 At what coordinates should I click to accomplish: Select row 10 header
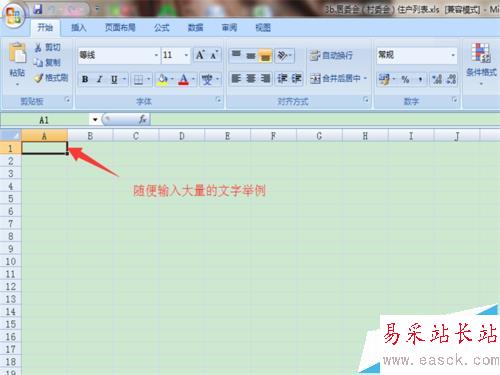(x=11, y=261)
